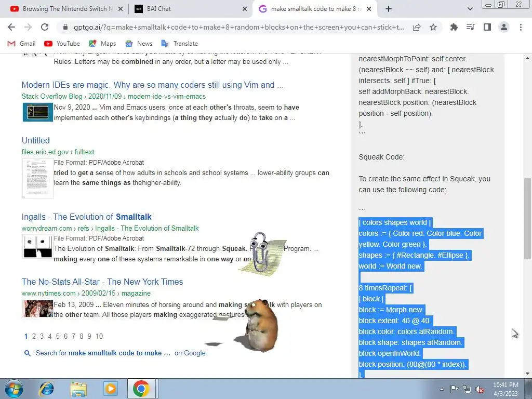Open the YouTube bookmark

pyautogui.click(x=62, y=44)
